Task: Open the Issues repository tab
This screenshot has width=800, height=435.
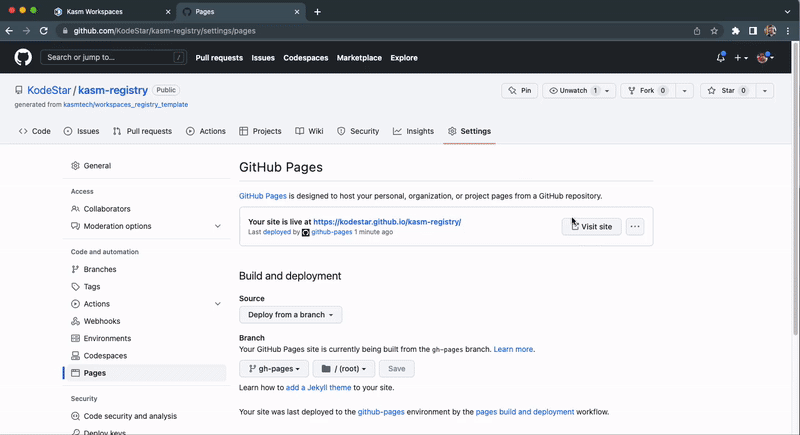Action: pos(82,131)
